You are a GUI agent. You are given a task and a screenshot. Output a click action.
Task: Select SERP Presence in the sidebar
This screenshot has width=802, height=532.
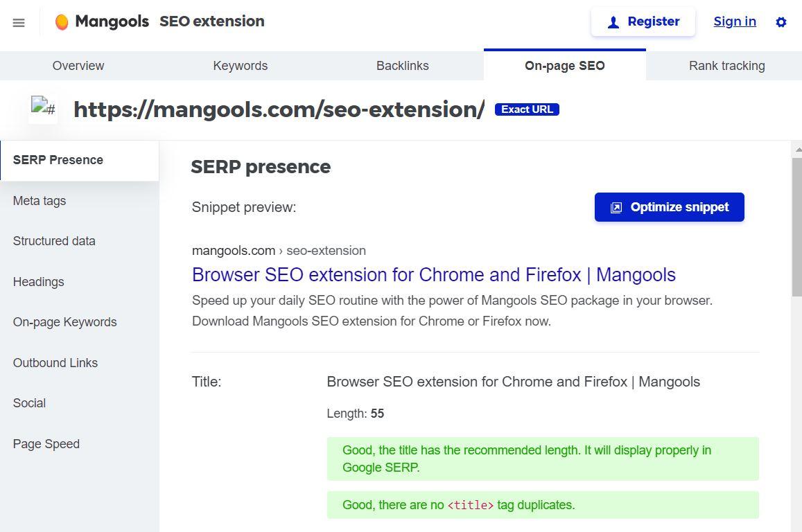[x=79, y=160]
